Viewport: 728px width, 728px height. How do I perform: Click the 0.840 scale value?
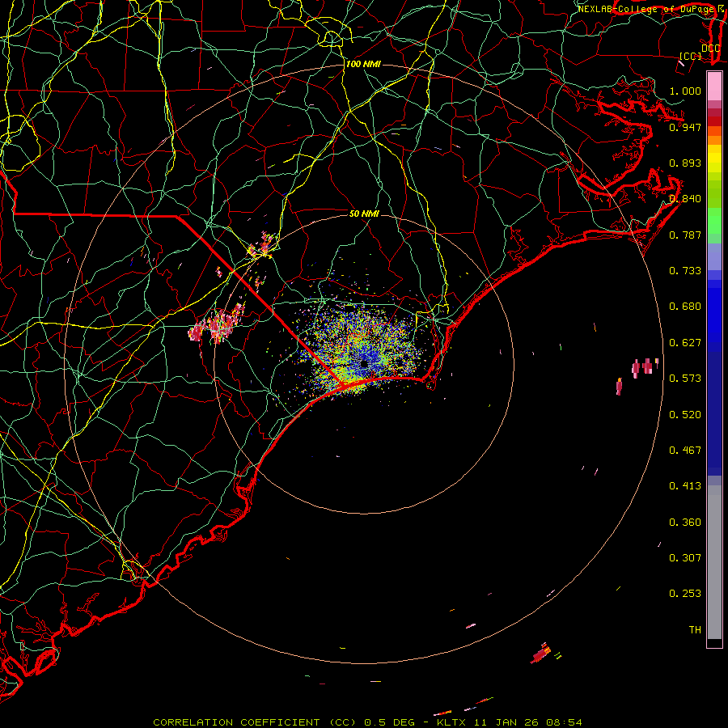point(685,199)
